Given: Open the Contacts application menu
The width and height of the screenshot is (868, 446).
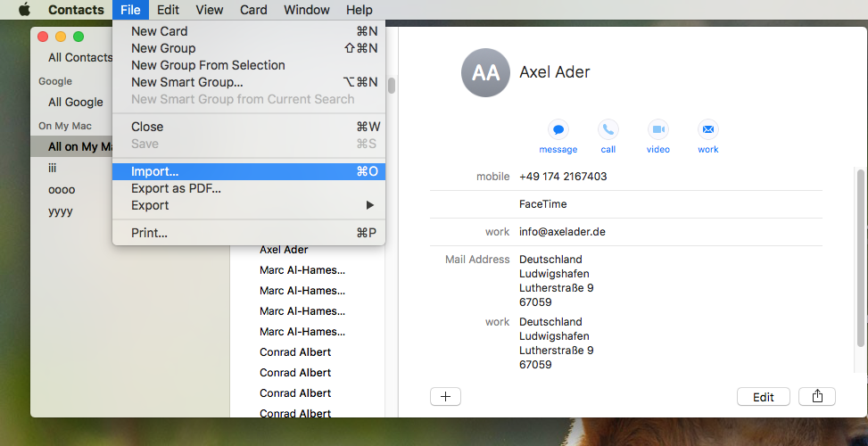Looking at the screenshot, I should pos(76,10).
